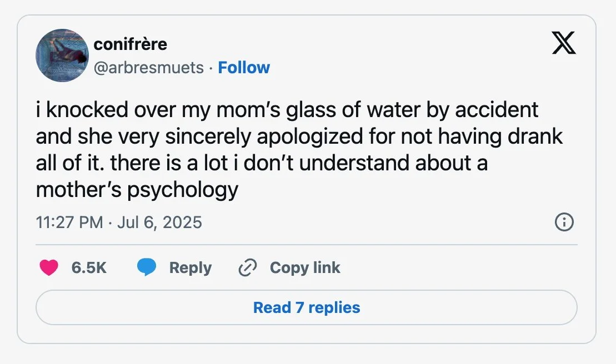Click the 6.5K likes count
This screenshot has width=616, height=364.
pyautogui.click(x=89, y=267)
